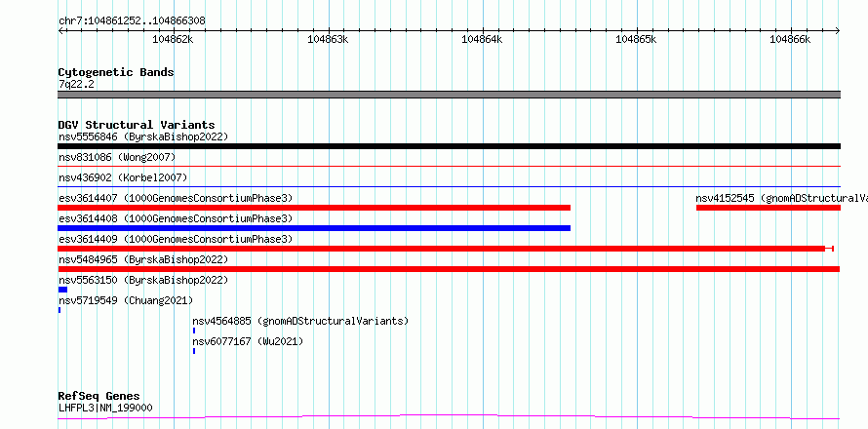Open variant label nsv831086 (Wong2007)
Screen dimensions: 868x429
pyautogui.click(x=117, y=158)
